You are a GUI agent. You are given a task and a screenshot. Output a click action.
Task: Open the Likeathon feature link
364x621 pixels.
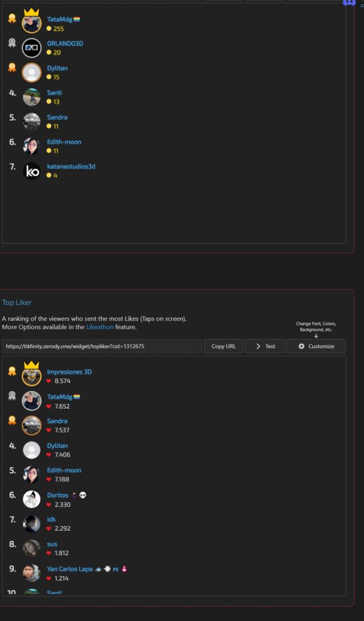coord(100,327)
